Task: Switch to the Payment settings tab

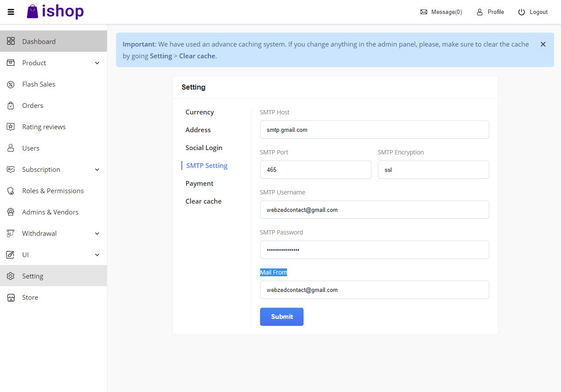Action: tap(199, 184)
